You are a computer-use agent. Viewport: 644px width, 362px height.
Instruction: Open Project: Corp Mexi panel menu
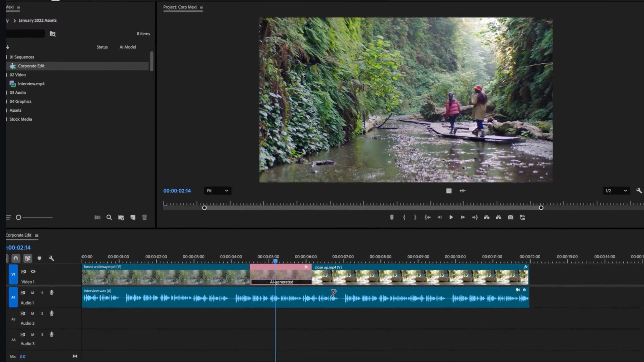point(201,7)
